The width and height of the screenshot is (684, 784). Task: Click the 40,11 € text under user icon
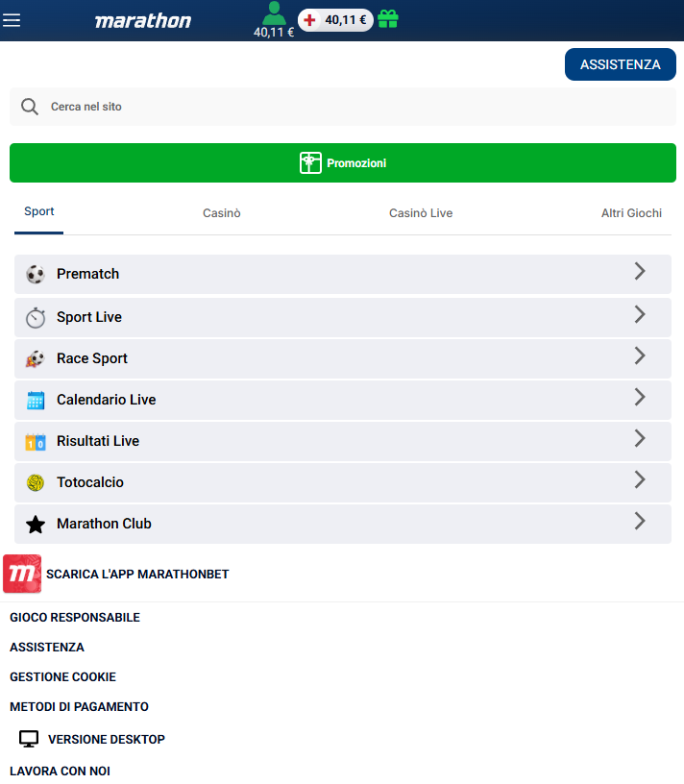click(274, 33)
